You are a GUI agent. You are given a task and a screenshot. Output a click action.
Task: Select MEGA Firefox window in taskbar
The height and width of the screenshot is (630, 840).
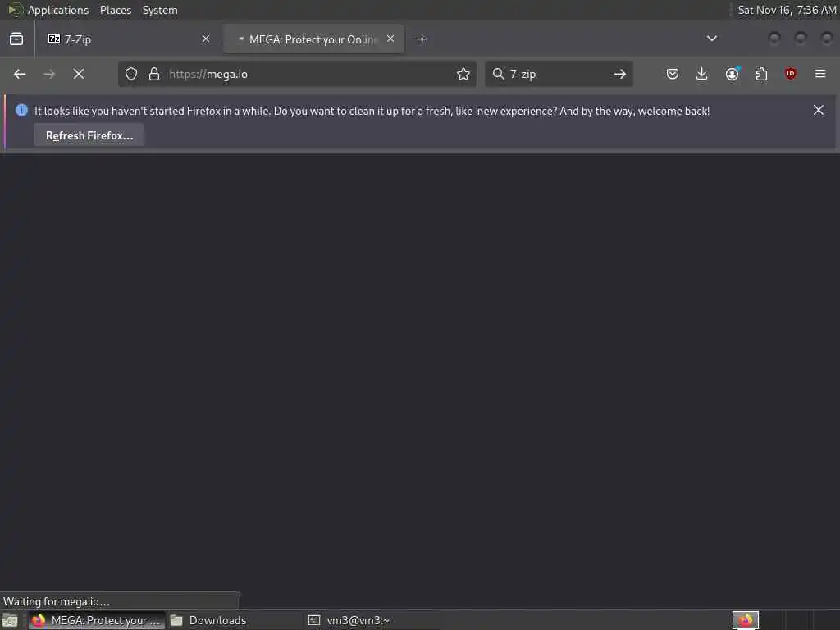click(98, 620)
